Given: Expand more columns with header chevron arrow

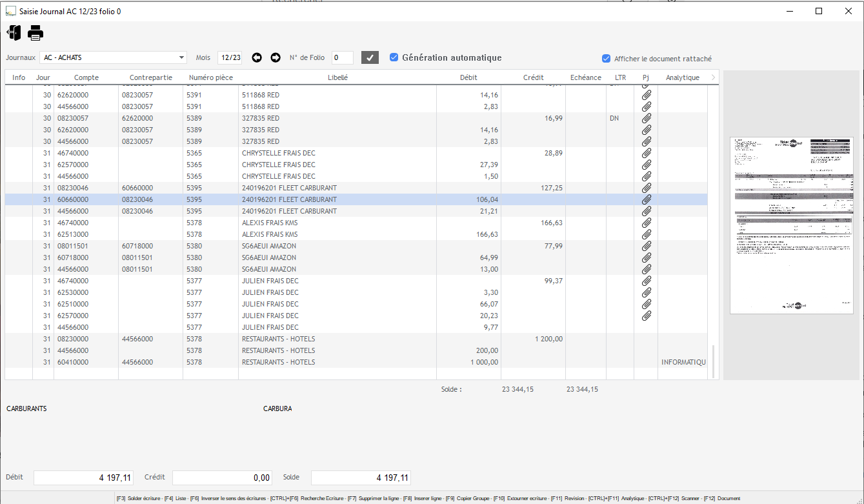Looking at the screenshot, I should click(713, 77).
